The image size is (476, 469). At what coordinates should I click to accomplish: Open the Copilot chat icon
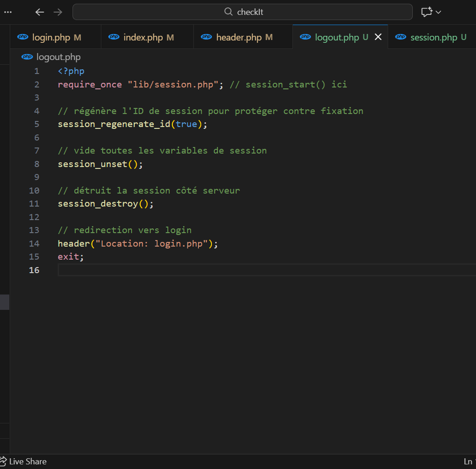point(426,12)
